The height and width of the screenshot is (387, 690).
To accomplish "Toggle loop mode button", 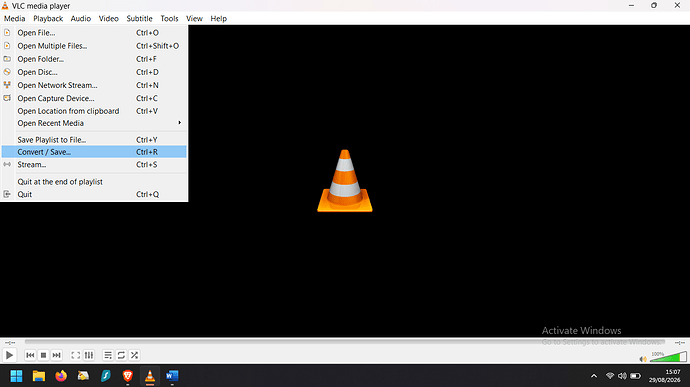I will (121, 355).
